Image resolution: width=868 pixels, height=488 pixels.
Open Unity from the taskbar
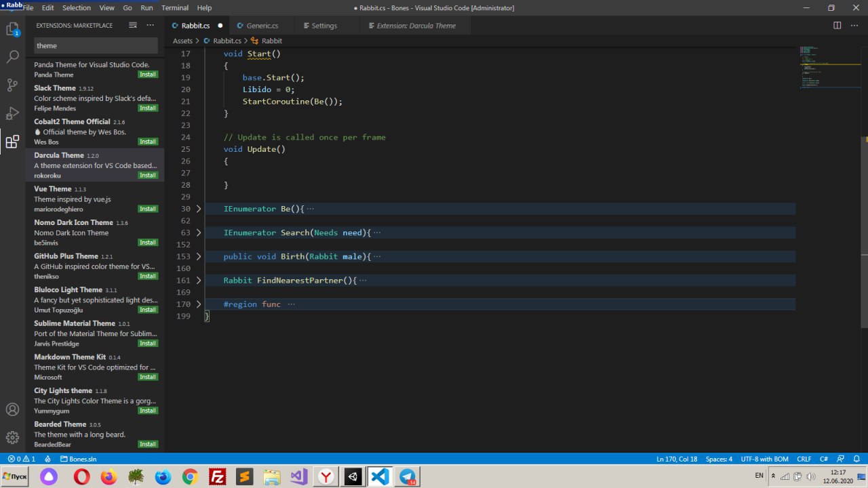tap(353, 476)
